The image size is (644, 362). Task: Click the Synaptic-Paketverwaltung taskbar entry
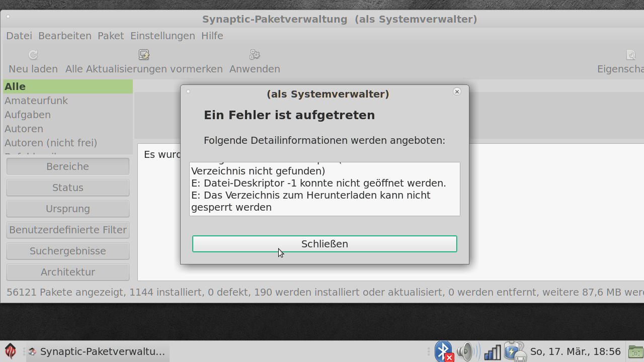98,351
